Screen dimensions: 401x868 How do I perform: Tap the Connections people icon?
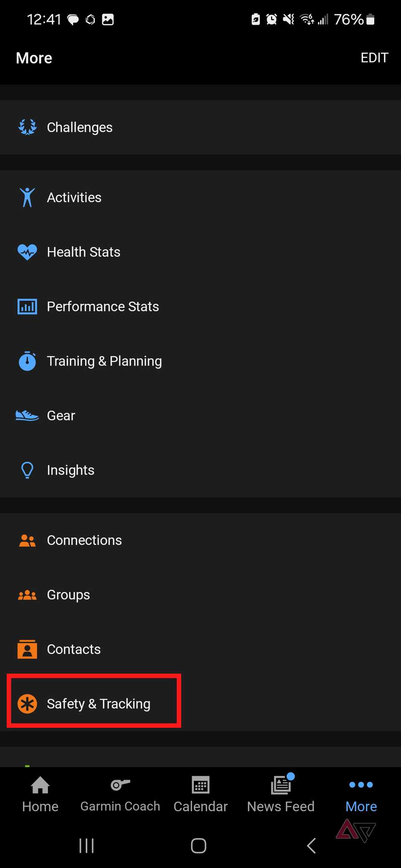pos(28,540)
